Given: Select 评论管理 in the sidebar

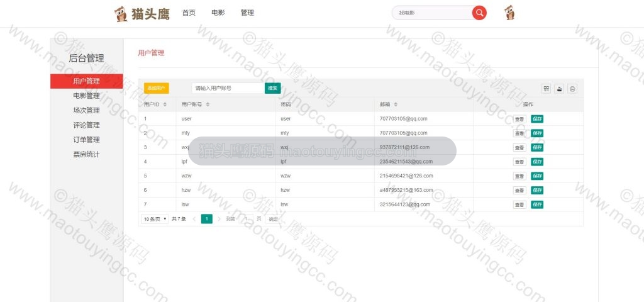Looking at the screenshot, I should [87, 125].
